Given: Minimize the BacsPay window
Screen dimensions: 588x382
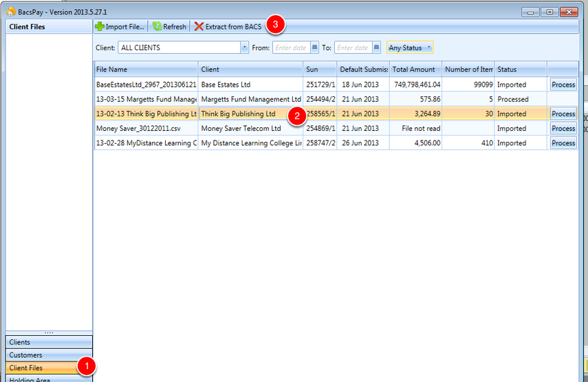Looking at the screenshot, I should pos(530,12).
